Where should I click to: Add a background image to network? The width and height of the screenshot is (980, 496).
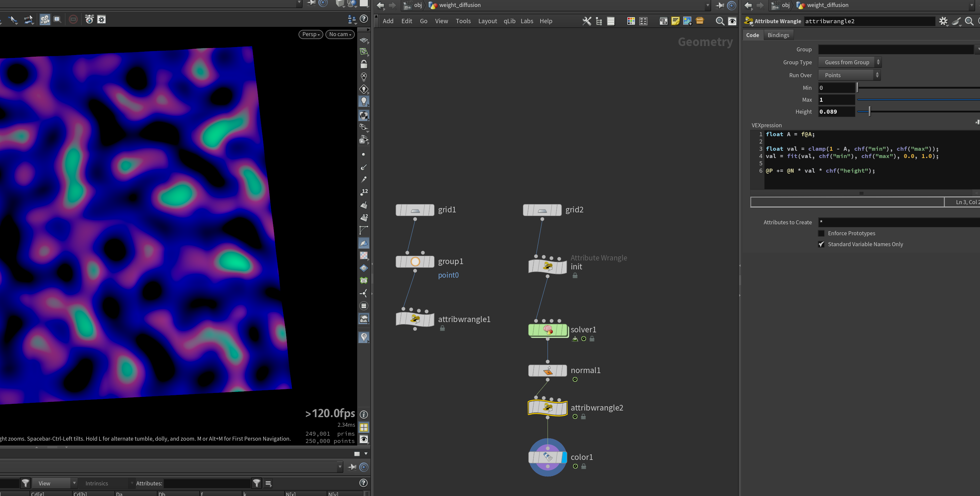click(x=687, y=21)
